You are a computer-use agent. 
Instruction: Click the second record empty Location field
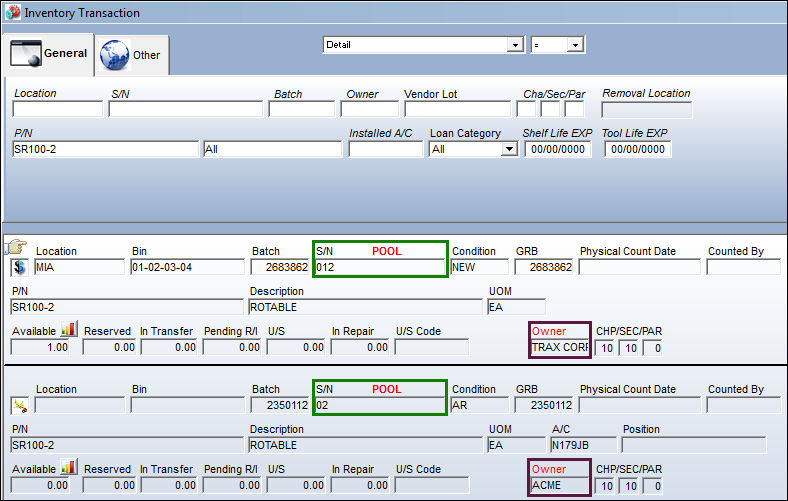coord(79,405)
